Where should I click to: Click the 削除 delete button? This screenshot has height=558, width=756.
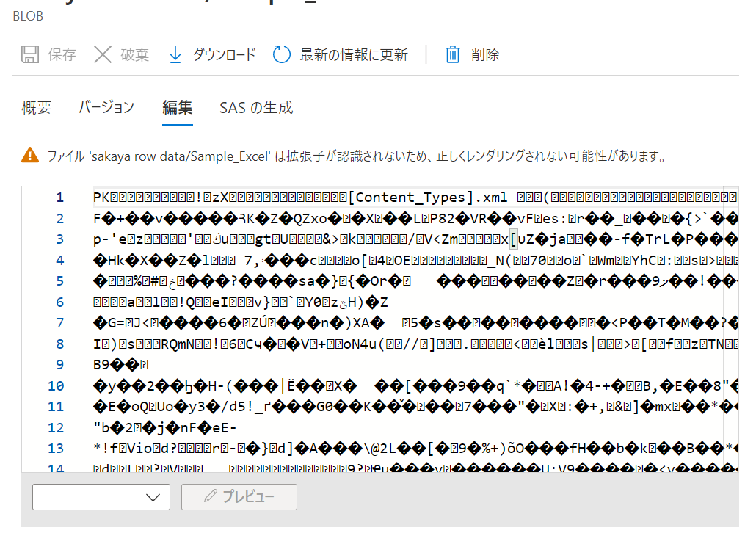472,54
